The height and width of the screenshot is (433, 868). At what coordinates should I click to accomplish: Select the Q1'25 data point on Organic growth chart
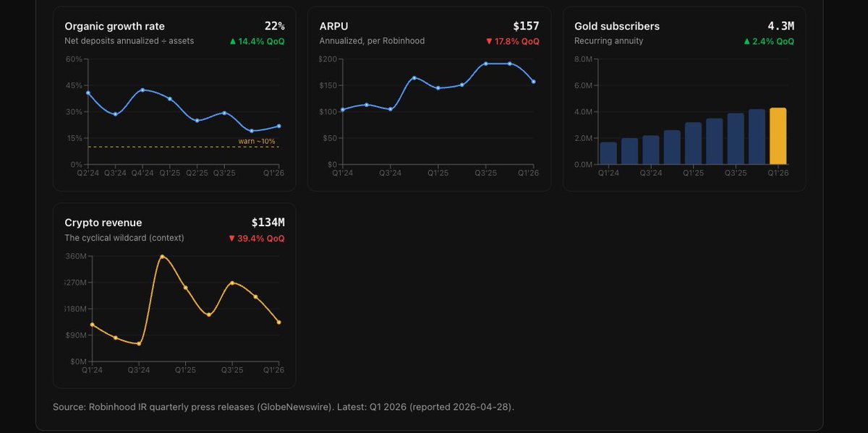(170, 98)
